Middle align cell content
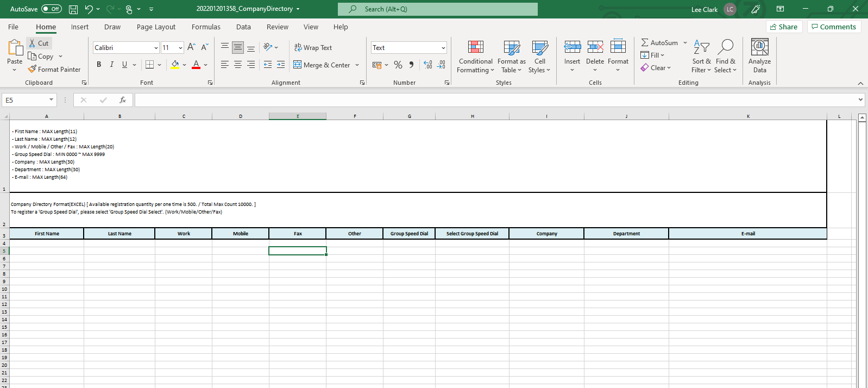Image resolution: width=868 pixels, height=388 pixels. pos(238,47)
